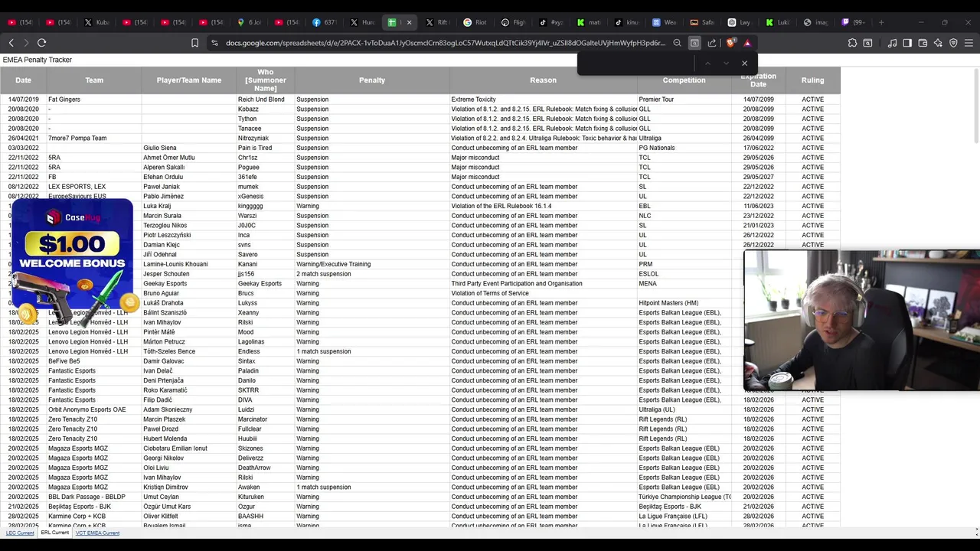Click the 'EMEA Penalty Tracker' title
The height and width of the screenshot is (551, 980).
[x=38, y=60]
